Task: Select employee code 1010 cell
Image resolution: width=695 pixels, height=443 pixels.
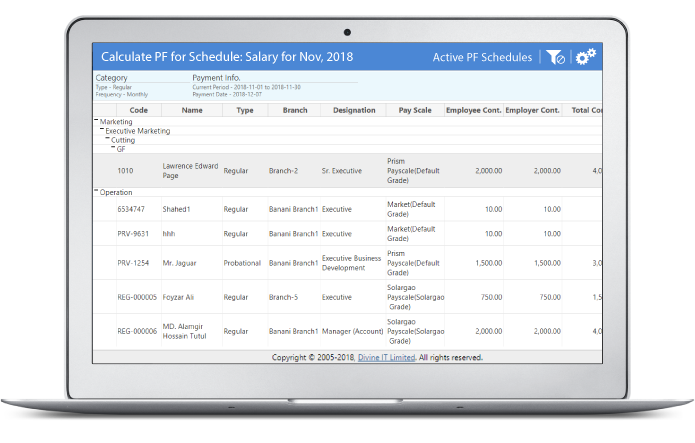Action: point(139,171)
